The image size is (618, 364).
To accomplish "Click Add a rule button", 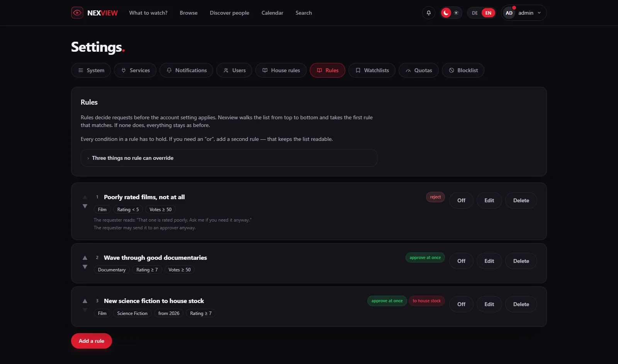I will click(x=92, y=341).
